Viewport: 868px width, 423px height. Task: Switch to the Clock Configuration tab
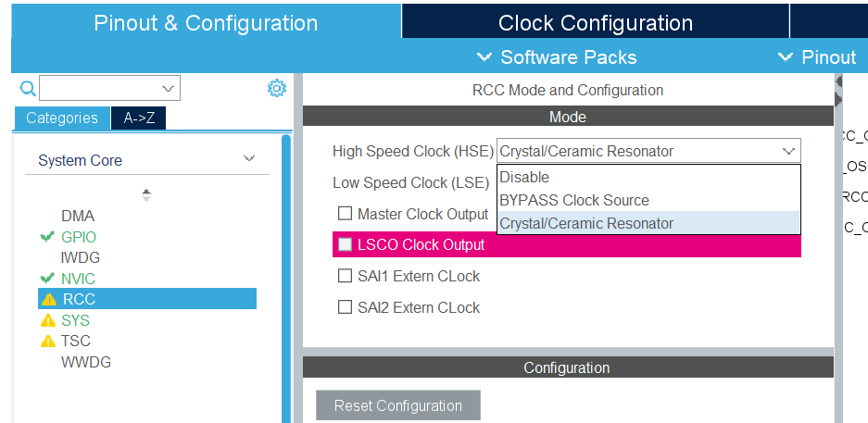(x=595, y=23)
